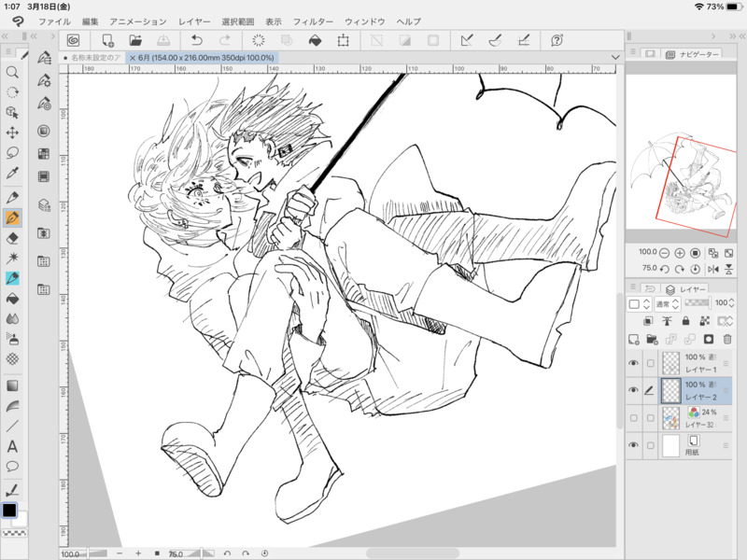Viewport: 747px width, 560px height.
Task: Open the ウィンドウ menu
Action: [365, 21]
